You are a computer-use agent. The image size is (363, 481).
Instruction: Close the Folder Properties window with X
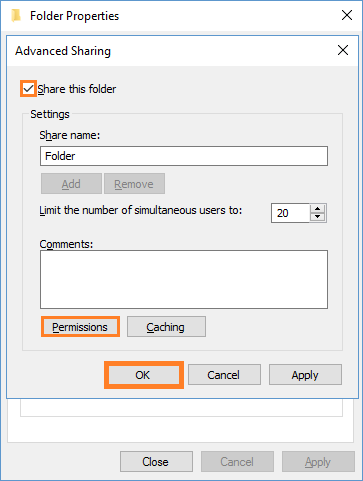[x=347, y=15]
